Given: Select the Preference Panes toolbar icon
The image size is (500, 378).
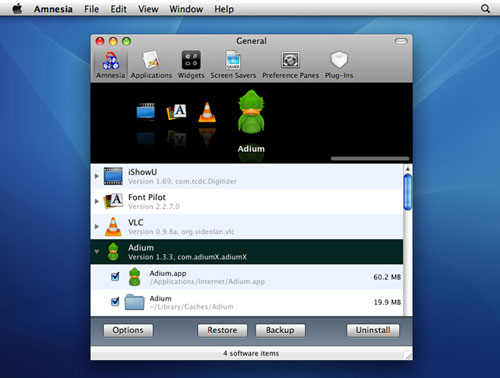Looking at the screenshot, I should tap(290, 65).
